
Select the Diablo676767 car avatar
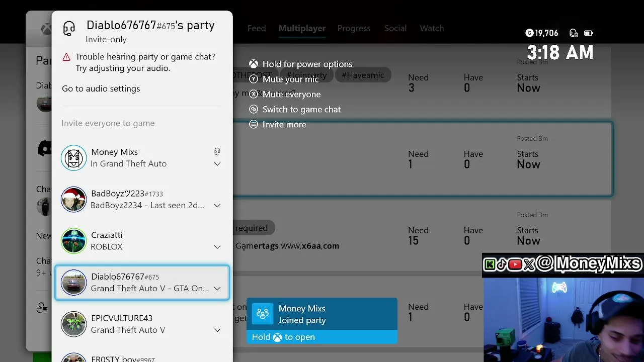[x=74, y=283]
